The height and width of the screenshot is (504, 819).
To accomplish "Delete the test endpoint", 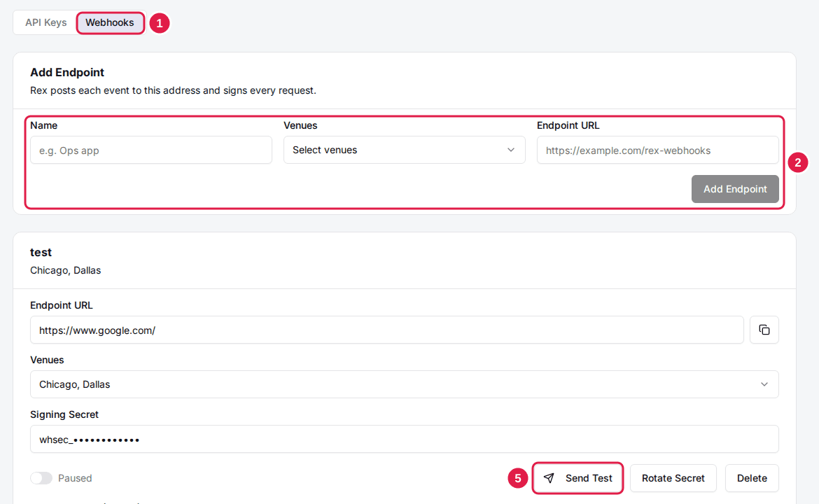I will click(x=752, y=478).
